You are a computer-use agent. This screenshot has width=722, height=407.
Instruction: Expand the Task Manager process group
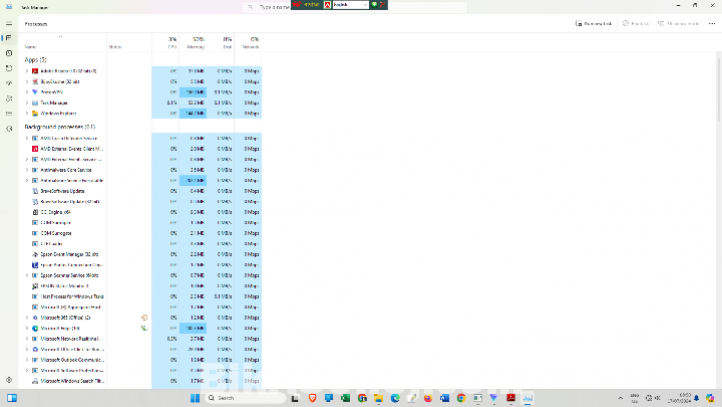[x=27, y=103]
